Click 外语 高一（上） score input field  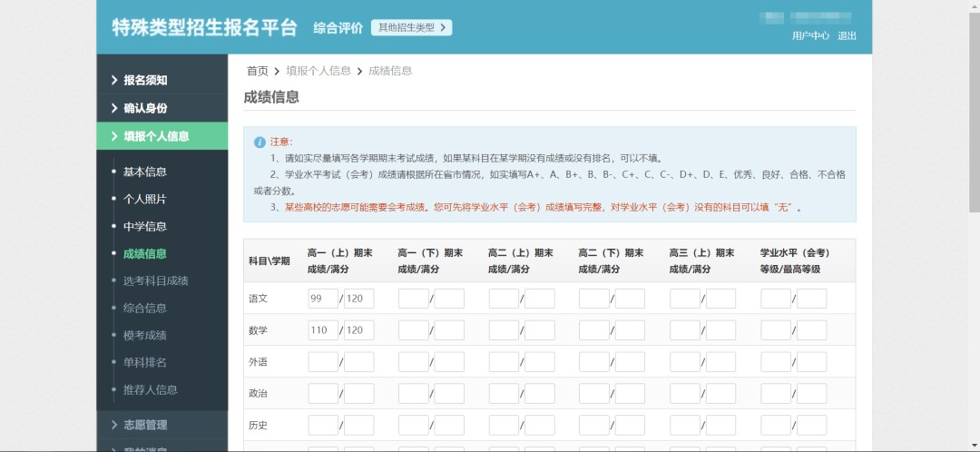322,362
